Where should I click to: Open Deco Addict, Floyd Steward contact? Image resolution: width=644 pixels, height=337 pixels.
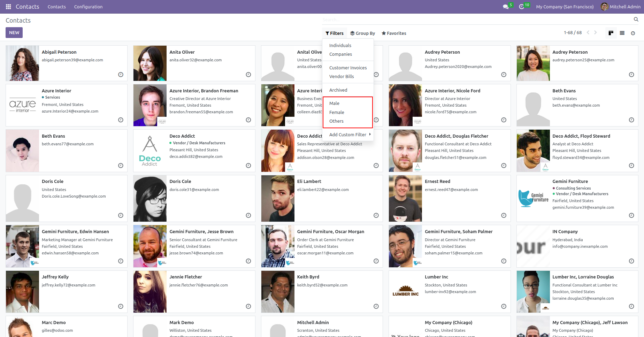(577, 151)
